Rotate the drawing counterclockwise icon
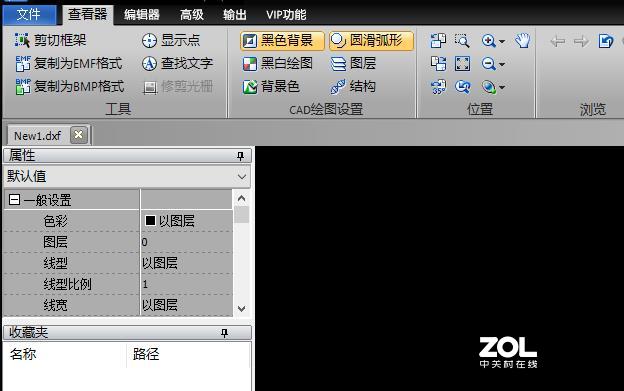Image resolution: width=624 pixels, height=391 pixels. click(438, 40)
